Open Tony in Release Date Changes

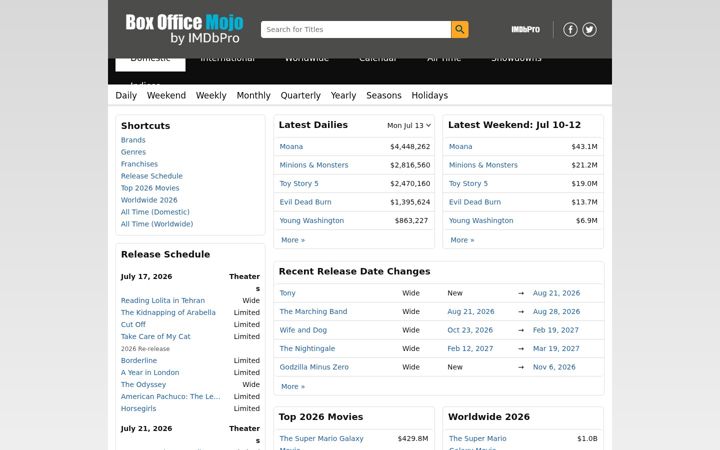point(287,293)
